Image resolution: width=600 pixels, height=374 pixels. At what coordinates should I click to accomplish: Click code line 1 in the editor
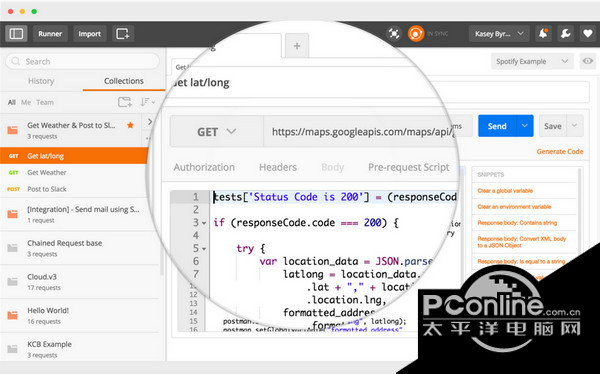pos(333,197)
